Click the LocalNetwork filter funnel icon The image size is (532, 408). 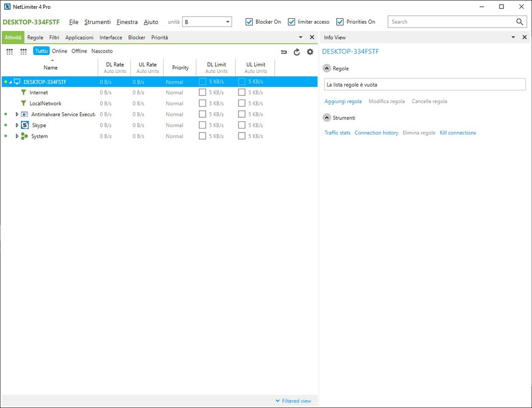(x=23, y=103)
